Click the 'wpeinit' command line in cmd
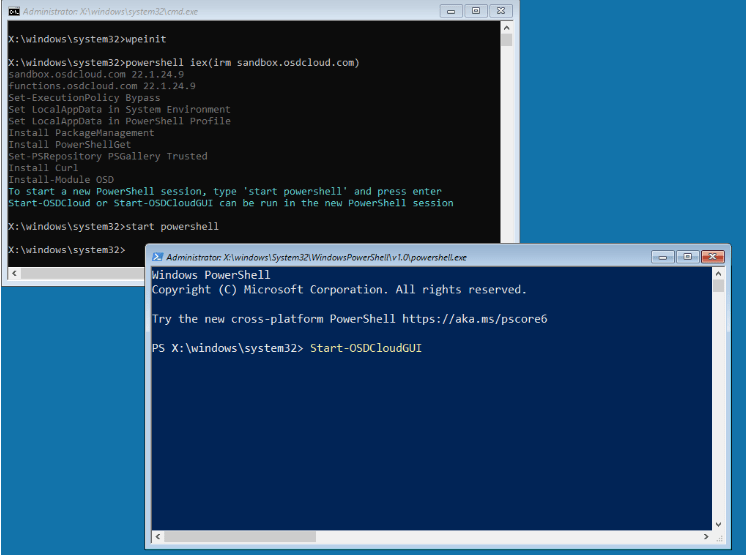Viewport: 746px width, 555px height. [x=87, y=39]
